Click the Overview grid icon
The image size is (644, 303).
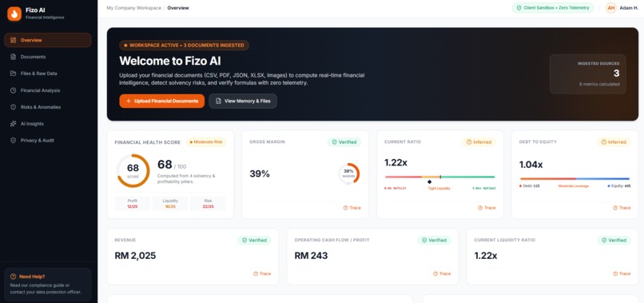click(x=13, y=40)
